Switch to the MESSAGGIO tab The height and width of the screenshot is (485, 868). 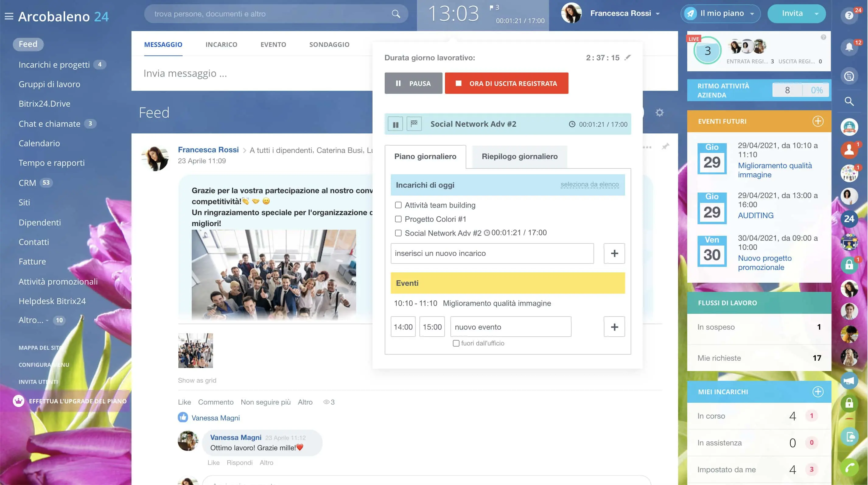[163, 44]
